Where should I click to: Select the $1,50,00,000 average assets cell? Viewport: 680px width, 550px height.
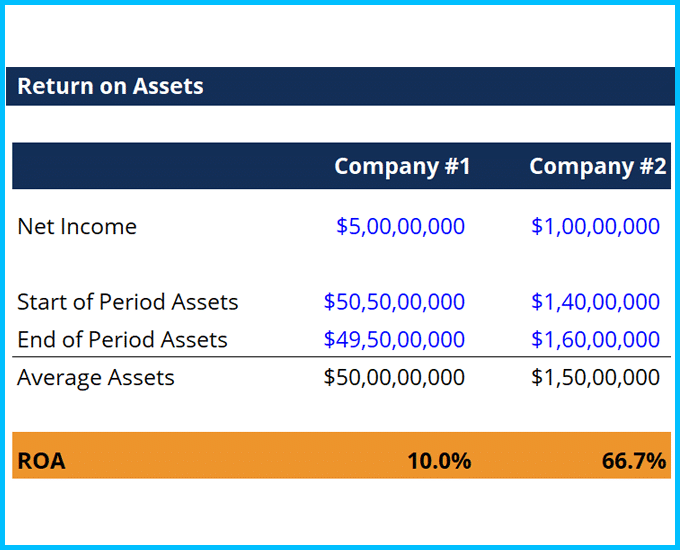[x=595, y=378]
